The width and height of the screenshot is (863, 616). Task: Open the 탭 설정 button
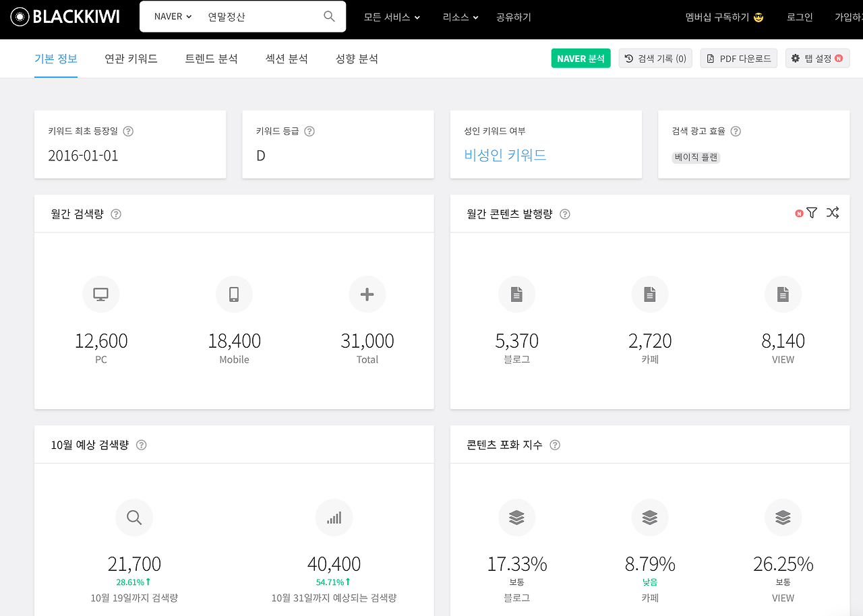(817, 59)
